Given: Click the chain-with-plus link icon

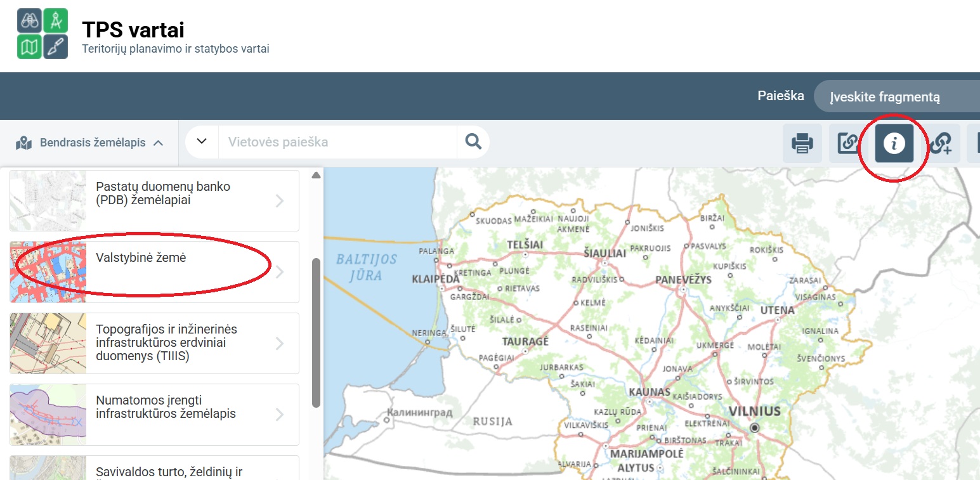Looking at the screenshot, I should [x=941, y=143].
